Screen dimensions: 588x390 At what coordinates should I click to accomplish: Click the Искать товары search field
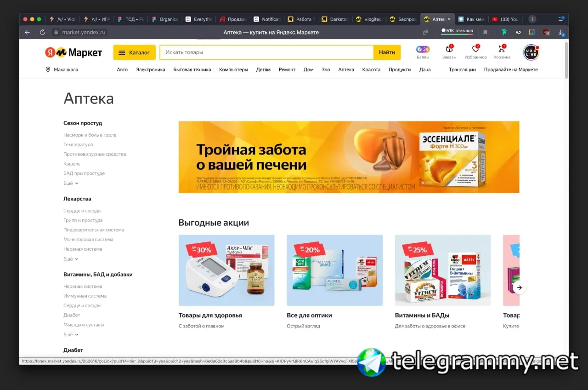click(x=266, y=52)
